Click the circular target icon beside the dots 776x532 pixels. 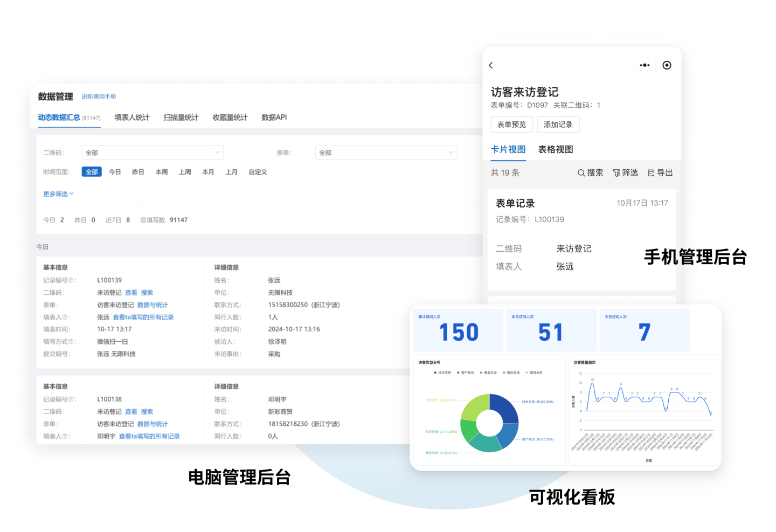tap(667, 65)
